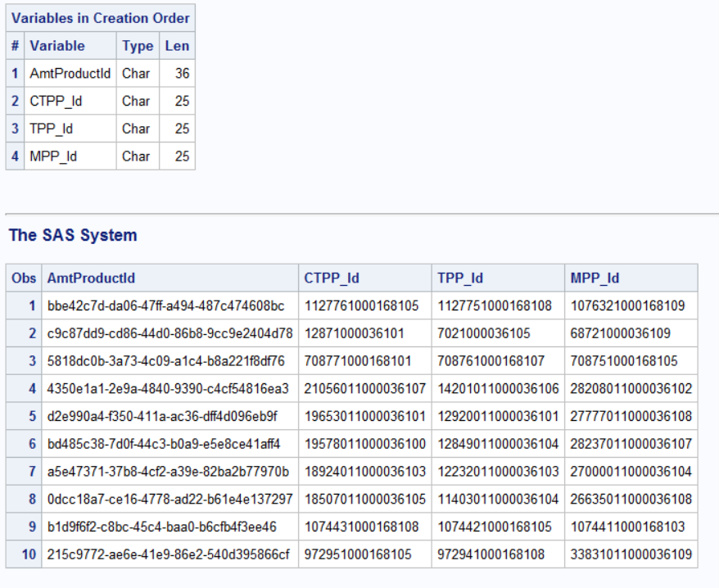Select cell bbe42c7d-da06-47ff-a494-487c474608bc
The image size is (719, 588).
click(x=165, y=305)
